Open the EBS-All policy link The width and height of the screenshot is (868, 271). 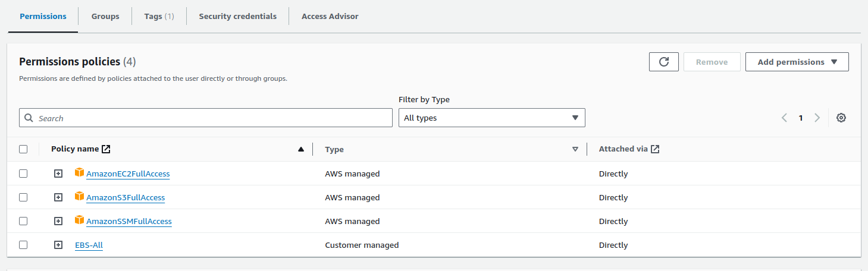[x=89, y=245]
